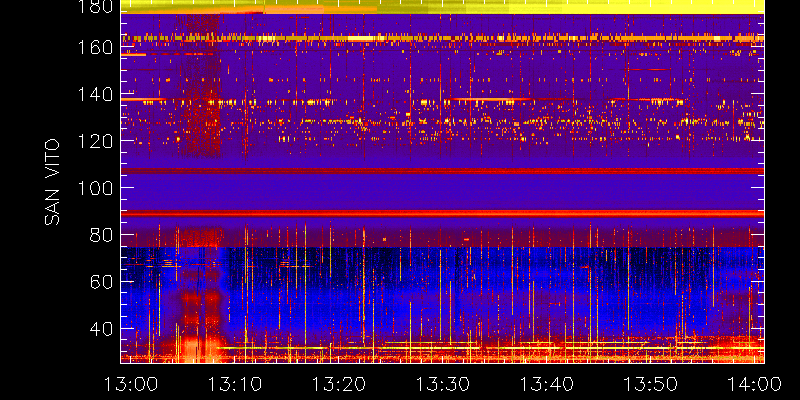Click the 13:40 time axis label
The width and height of the screenshot is (800, 400).
pos(547,384)
